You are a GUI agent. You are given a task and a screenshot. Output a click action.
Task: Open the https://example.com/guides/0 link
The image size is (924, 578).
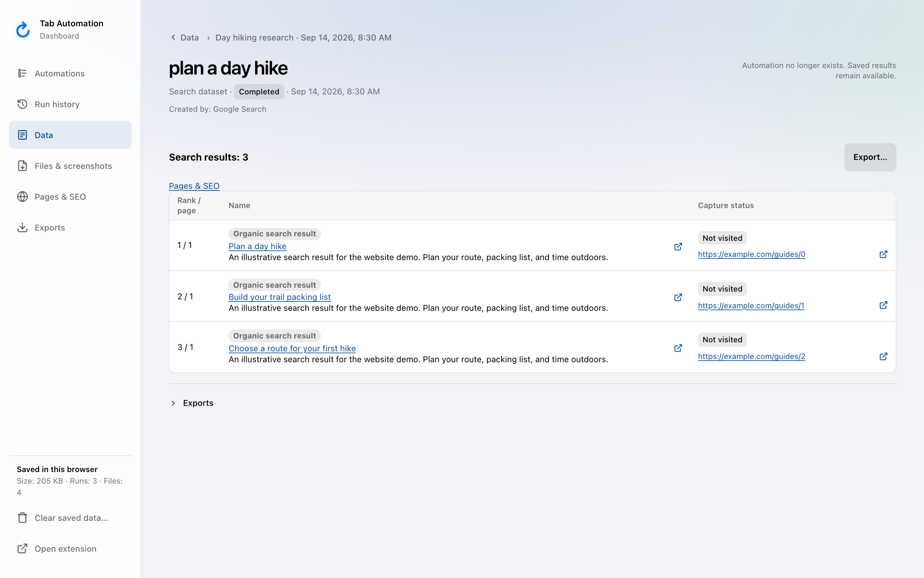pyautogui.click(x=751, y=254)
